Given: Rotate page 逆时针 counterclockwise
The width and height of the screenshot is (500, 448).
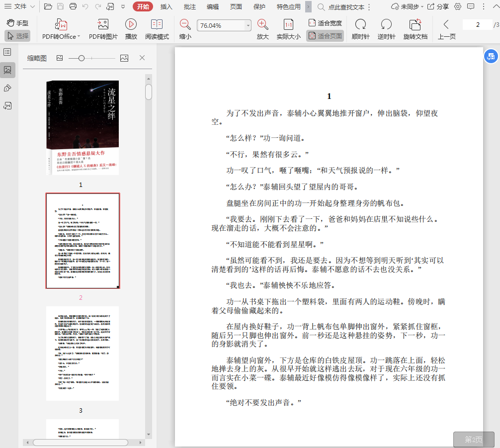Looking at the screenshot, I should [387, 29].
